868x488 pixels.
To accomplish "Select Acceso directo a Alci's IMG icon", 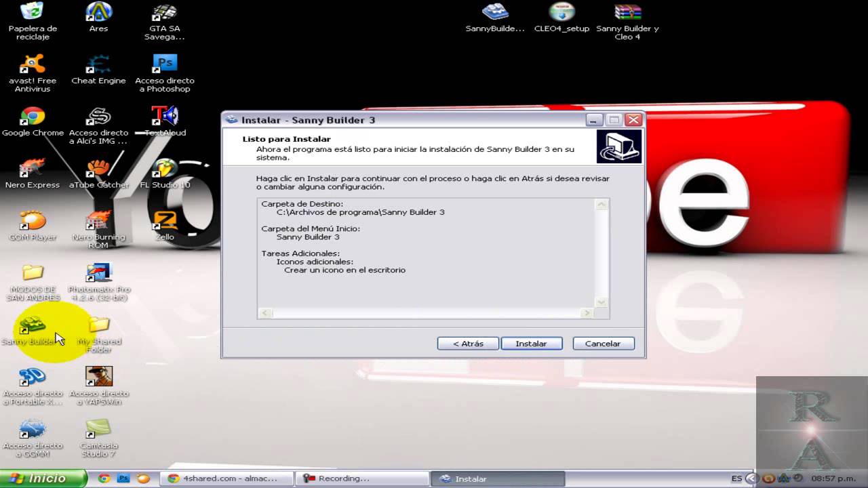I will click(x=98, y=125).
